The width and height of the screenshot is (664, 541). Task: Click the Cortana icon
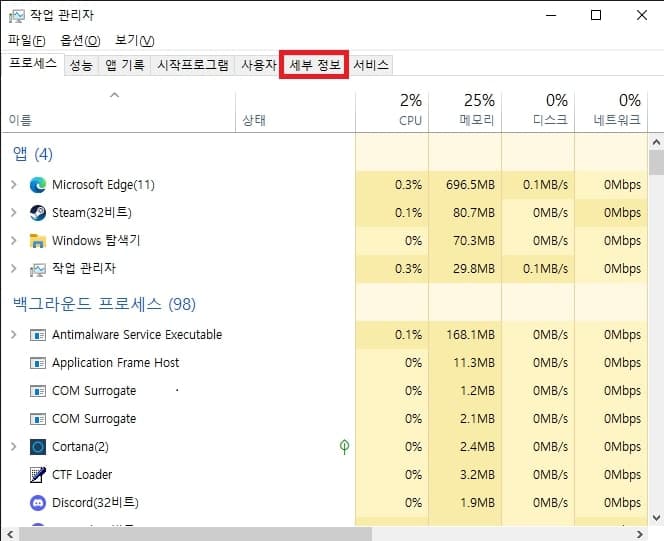(x=38, y=447)
